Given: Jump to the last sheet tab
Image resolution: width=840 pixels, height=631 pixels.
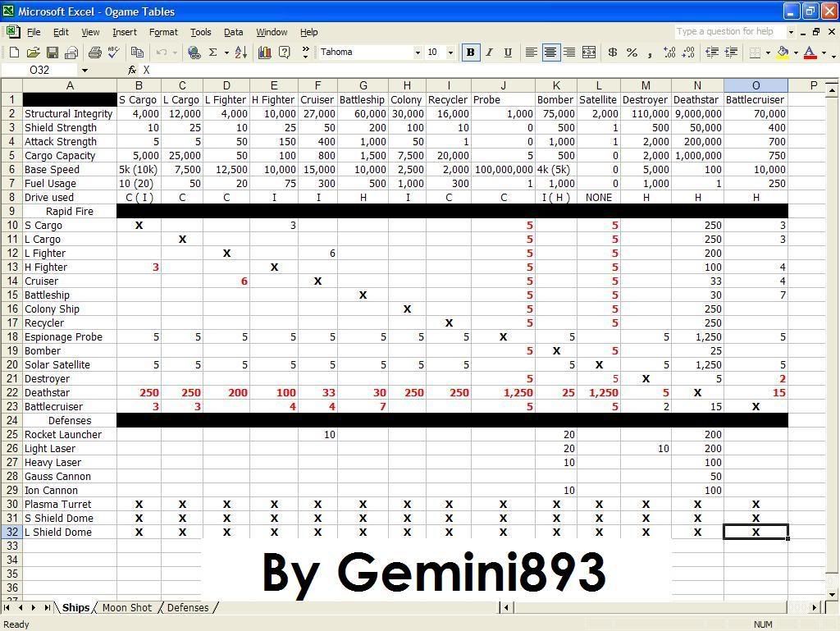Looking at the screenshot, I should [x=47, y=607].
